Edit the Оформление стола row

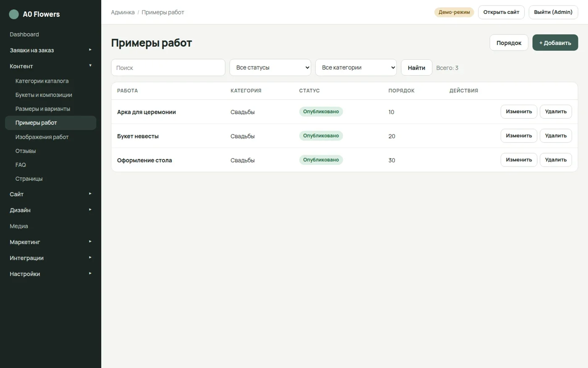tap(519, 160)
